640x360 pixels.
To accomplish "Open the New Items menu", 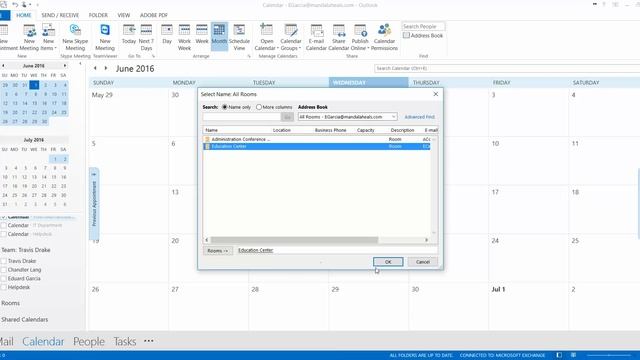I will coord(48,37).
